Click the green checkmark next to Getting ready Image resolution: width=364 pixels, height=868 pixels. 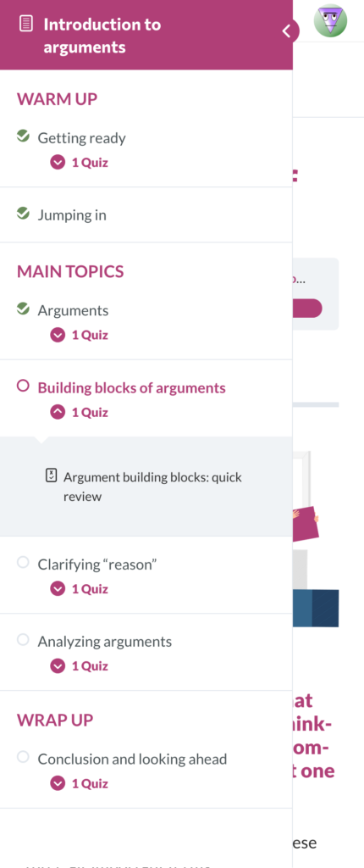(x=23, y=136)
